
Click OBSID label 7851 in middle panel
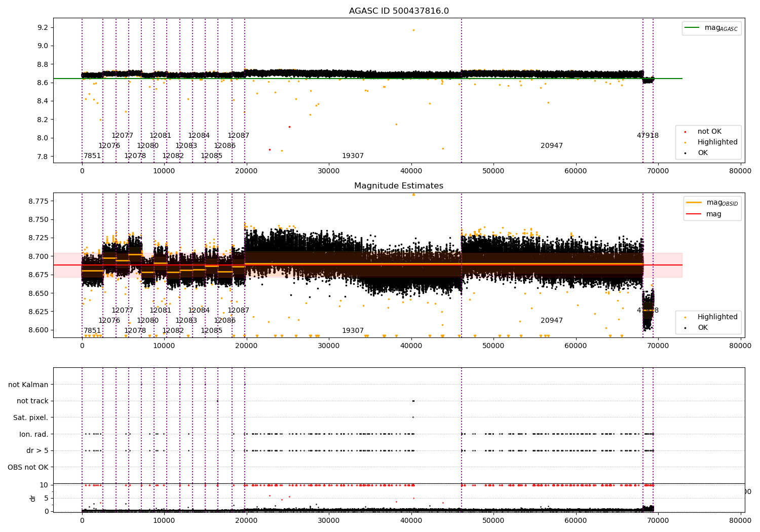[x=92, y=331]
